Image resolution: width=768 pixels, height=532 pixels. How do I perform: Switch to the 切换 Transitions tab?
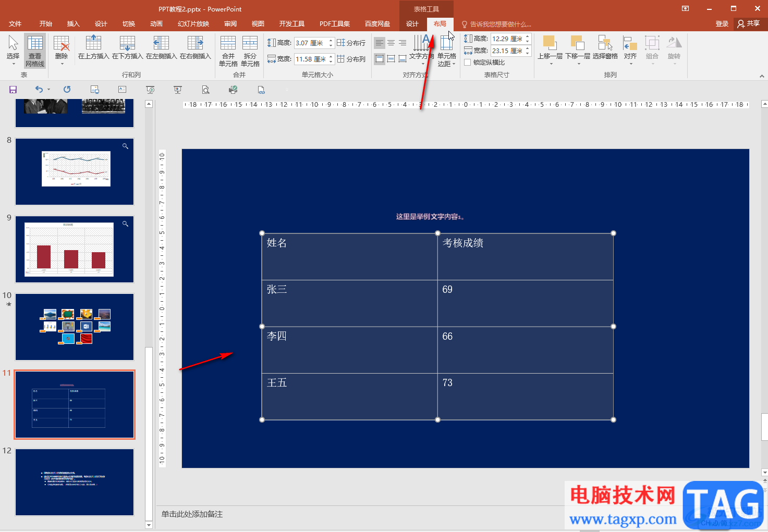coord(129,24)
